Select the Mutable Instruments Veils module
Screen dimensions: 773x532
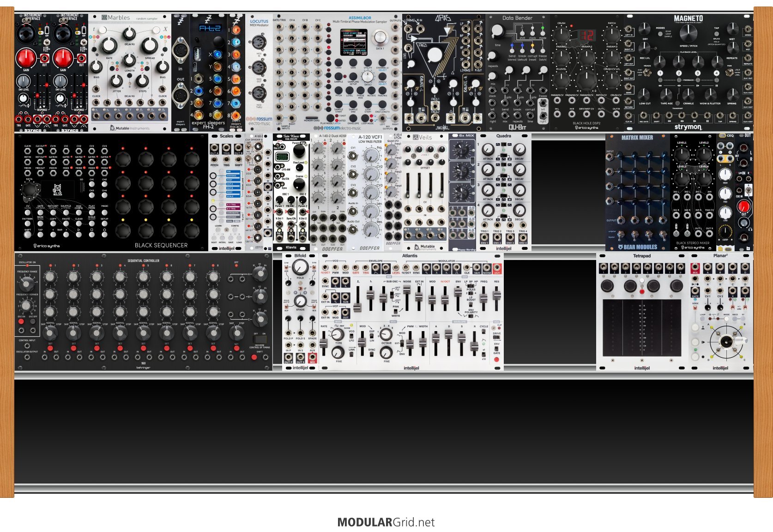click(x=425, y=192)
